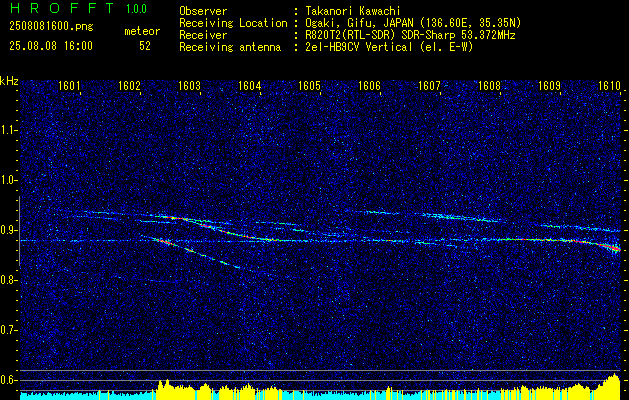The image size is (629, 400).
Task: Click the 1609 time marker
Action: [x=550, y=85]
